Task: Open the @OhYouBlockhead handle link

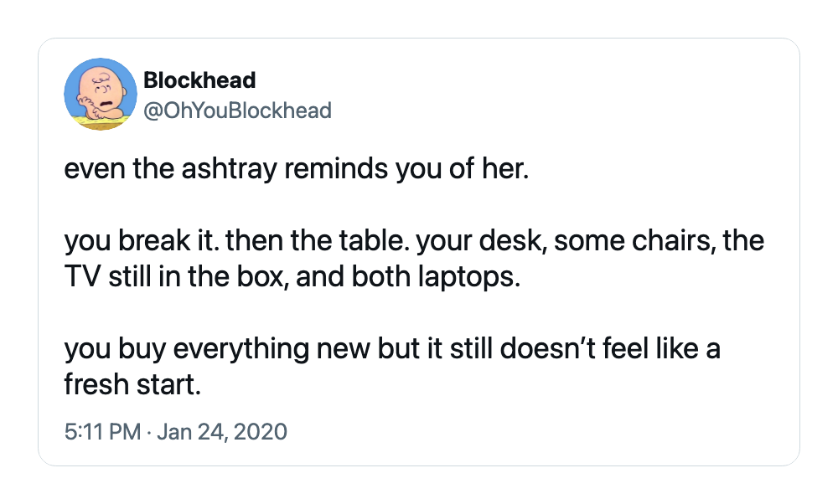Action: pyautogui.click(x=237, y=111)
